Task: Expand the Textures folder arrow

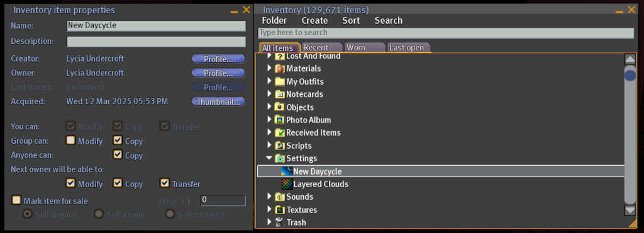Action: pos(269,209)
